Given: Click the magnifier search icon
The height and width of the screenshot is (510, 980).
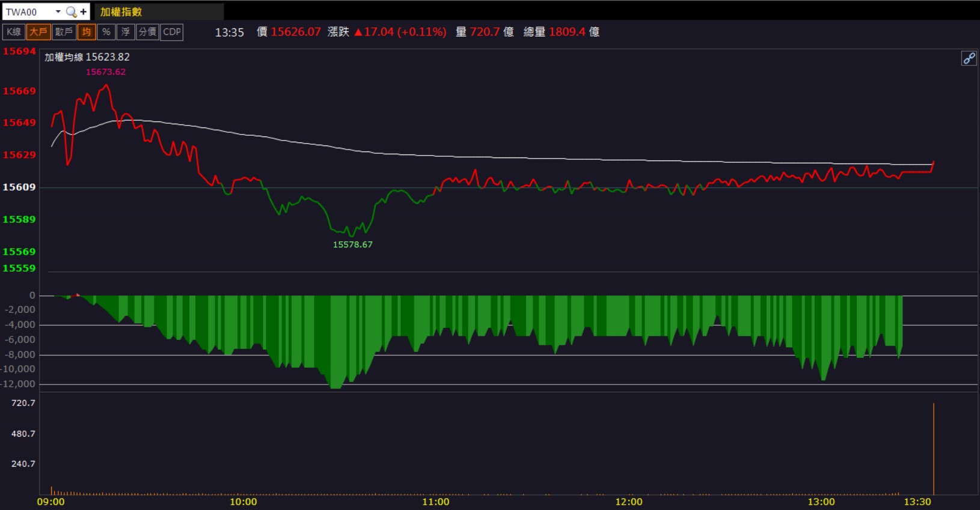Looking at the screenshot, I should 71,11.
